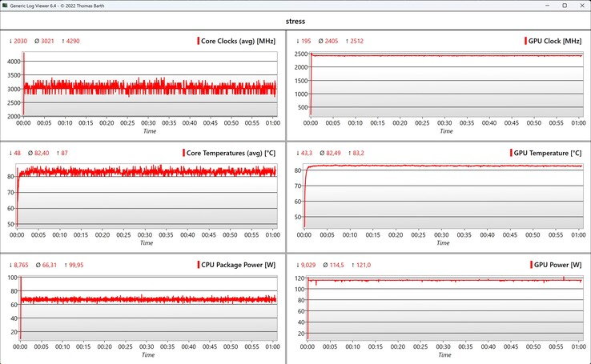Click the Generic Log Viewer app icon
The width and height of the screenshot is (591, 364).
point(7,6)
